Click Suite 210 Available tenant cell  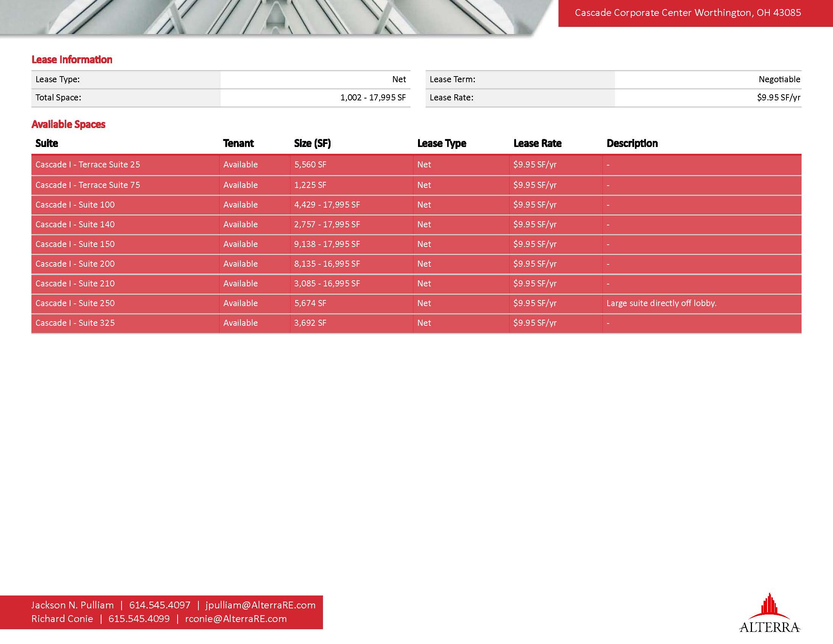click(x=240, y=284)
